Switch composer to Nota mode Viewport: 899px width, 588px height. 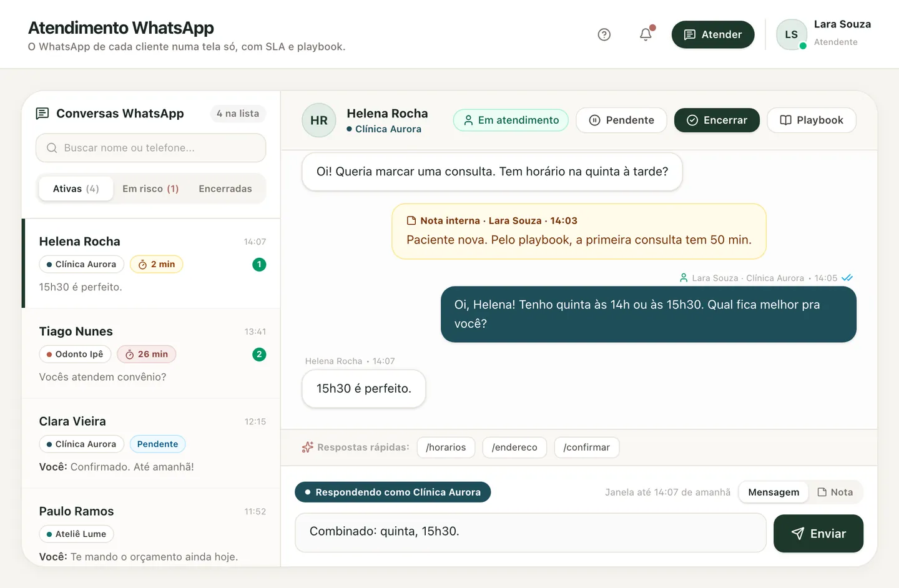835,492
